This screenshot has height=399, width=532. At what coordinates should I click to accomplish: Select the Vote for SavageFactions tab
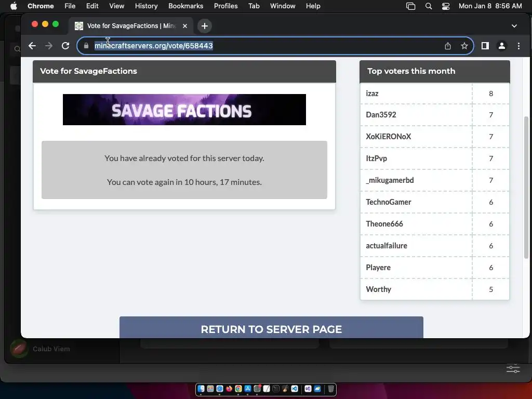tap(131, 26)
